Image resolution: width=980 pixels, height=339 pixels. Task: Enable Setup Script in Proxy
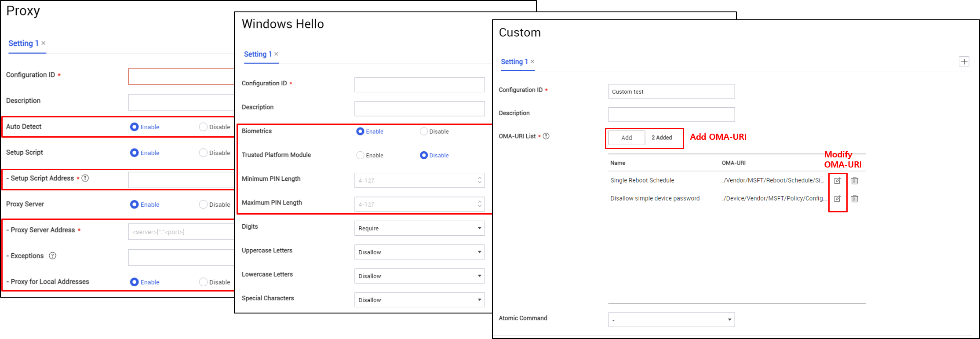tap(135, 153)
